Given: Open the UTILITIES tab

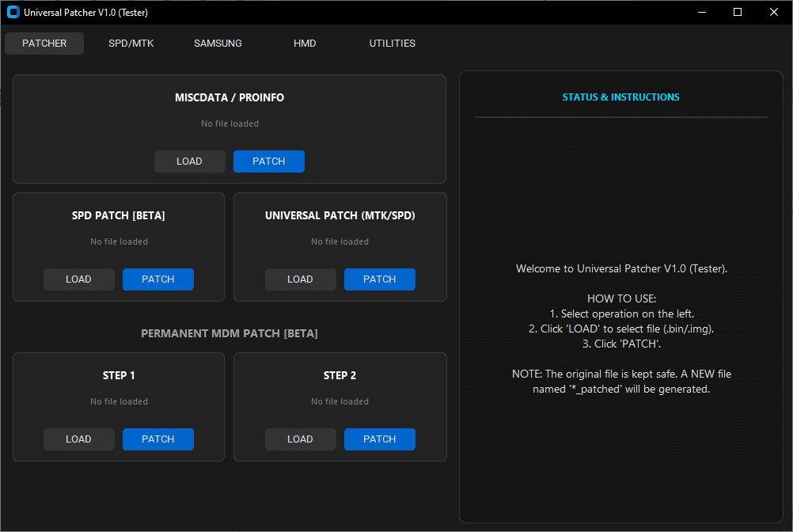Looking at the screenshot, I should pos(392,44).
